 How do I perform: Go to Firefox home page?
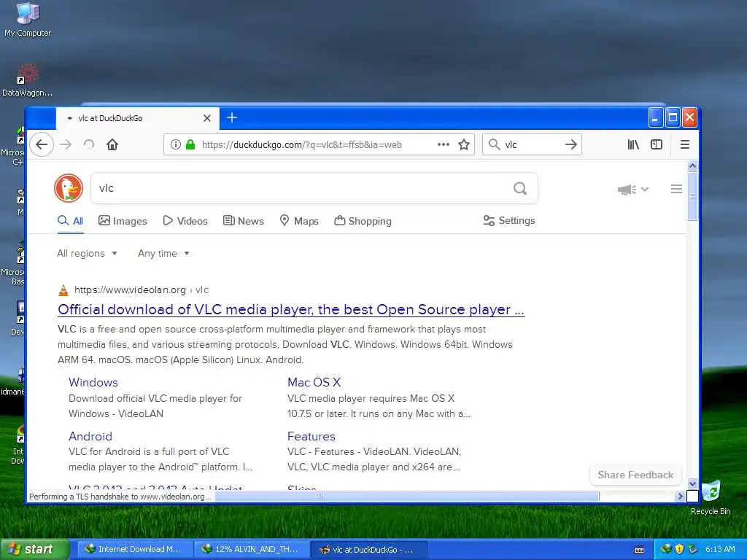pyautogui.click(x=112, y=144)
